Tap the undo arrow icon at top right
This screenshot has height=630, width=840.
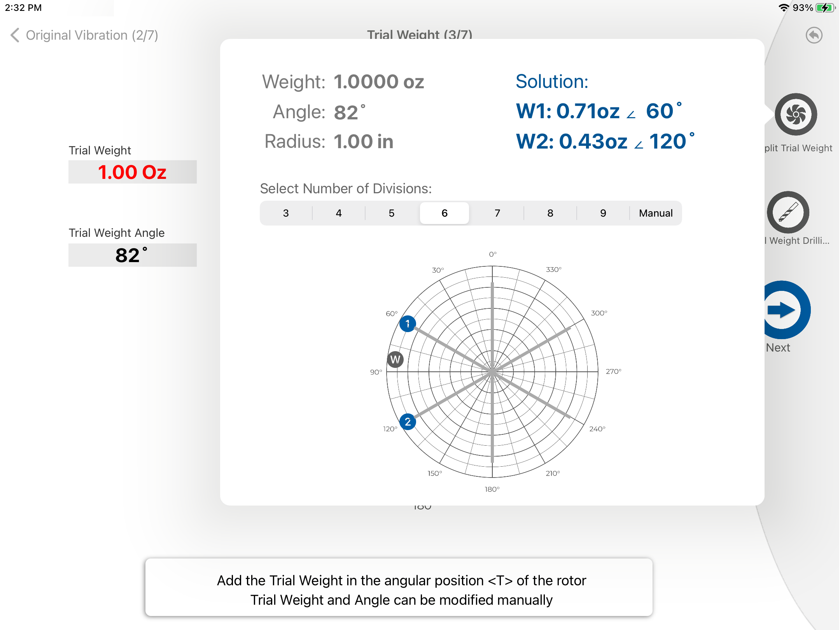[814, 35]
